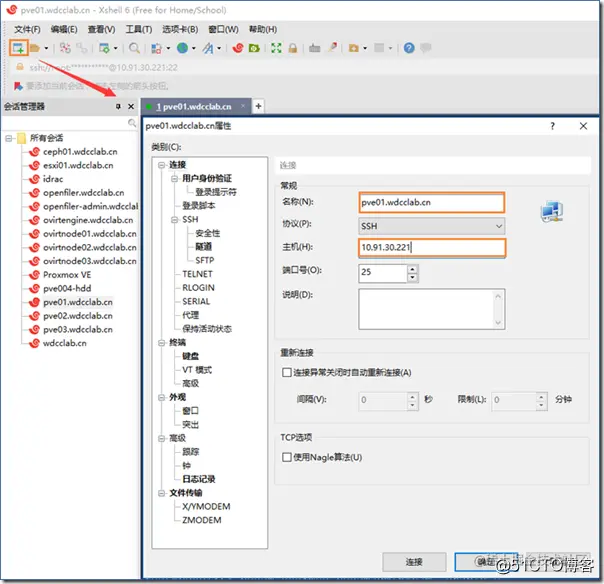
Task: Click into the 名称(N) name field
Action: (431, 203)
